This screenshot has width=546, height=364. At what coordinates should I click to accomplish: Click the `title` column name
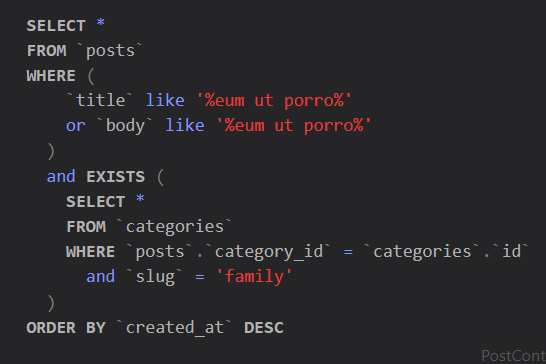click(100, 100)
